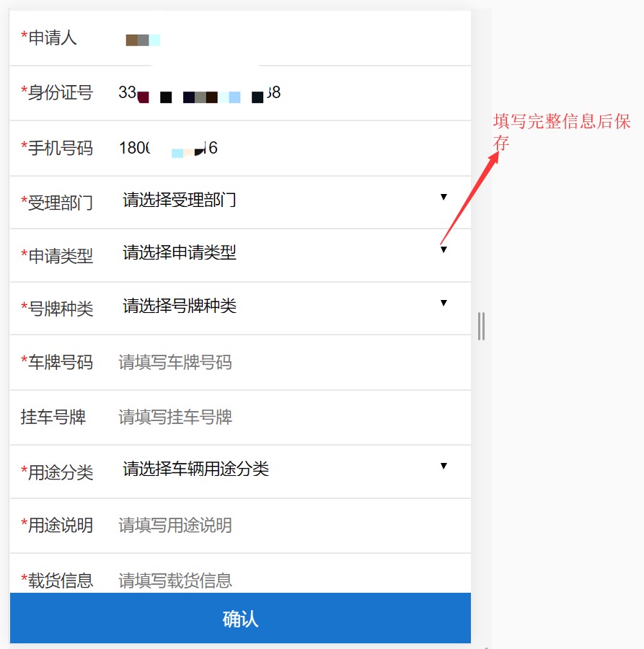Expand the 申请类型 dropdown arrow
The image size is (644, 649).
(x=444, y=250)
